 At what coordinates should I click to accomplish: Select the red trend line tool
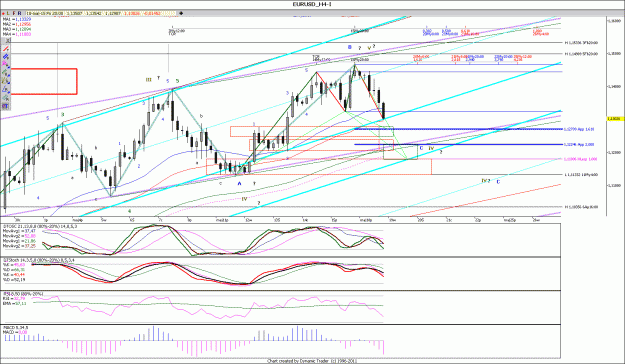point(6,49)
